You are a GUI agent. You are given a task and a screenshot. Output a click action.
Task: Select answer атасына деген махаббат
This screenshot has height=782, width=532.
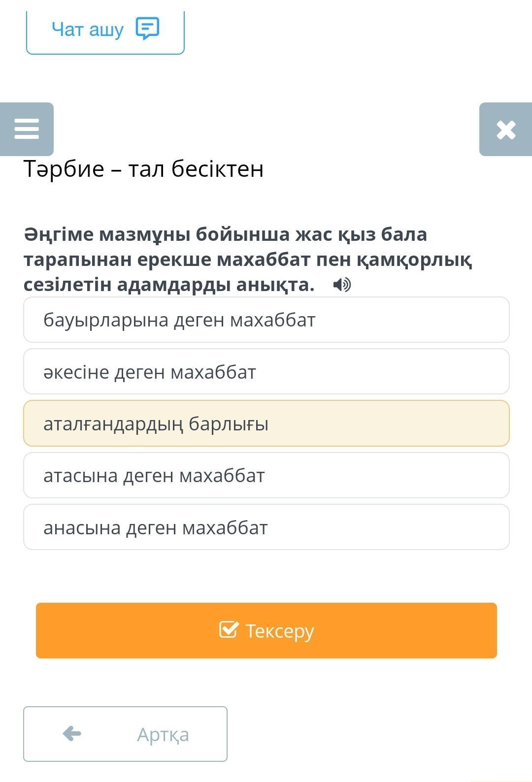click(x=266, y=475)
